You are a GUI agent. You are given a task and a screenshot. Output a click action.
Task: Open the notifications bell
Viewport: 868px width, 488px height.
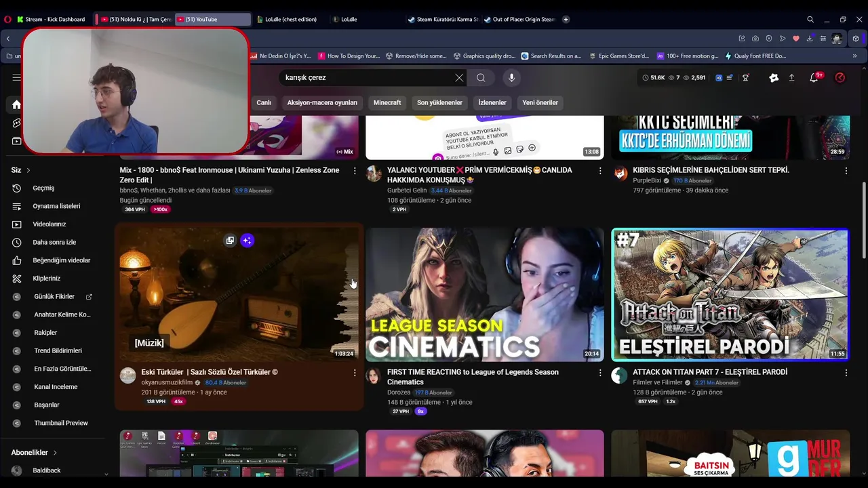coord(814,77)
